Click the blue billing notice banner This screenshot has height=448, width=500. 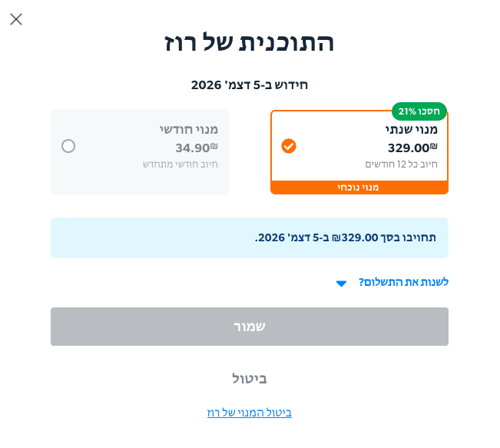[250, 237]
